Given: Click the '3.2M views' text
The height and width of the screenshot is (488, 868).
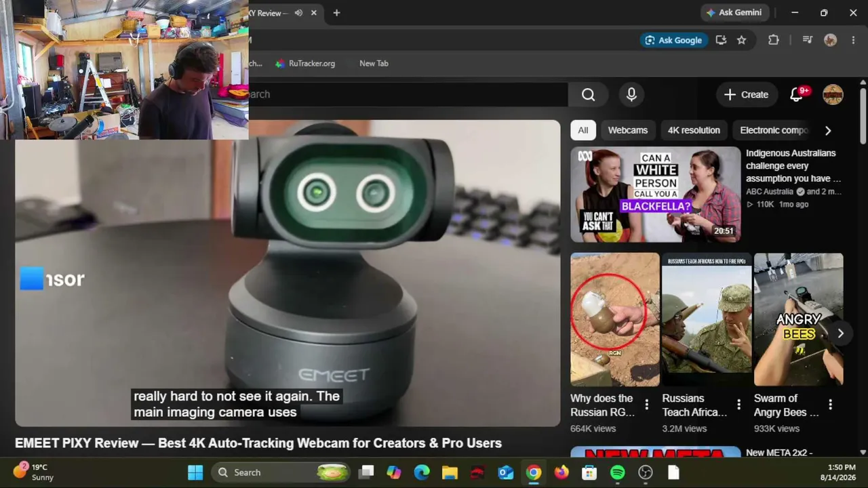Looking at the screenshot, I should point(684,428).
